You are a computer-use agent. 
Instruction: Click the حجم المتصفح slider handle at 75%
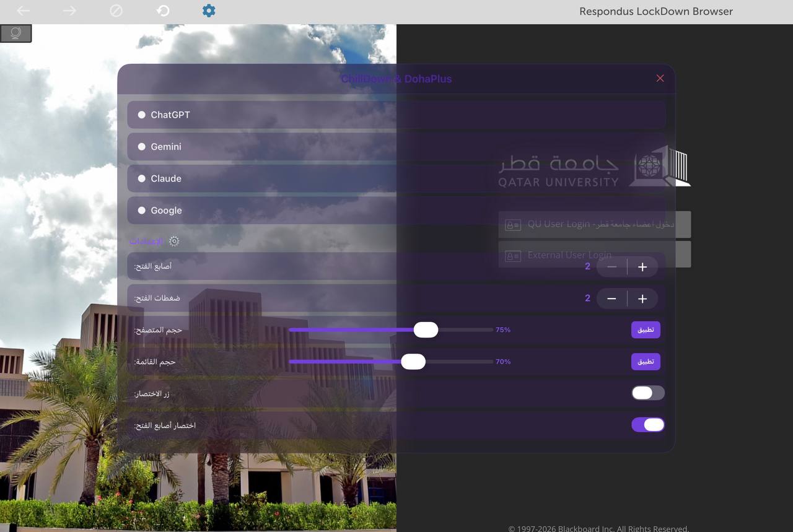click(x=426, y=330)
